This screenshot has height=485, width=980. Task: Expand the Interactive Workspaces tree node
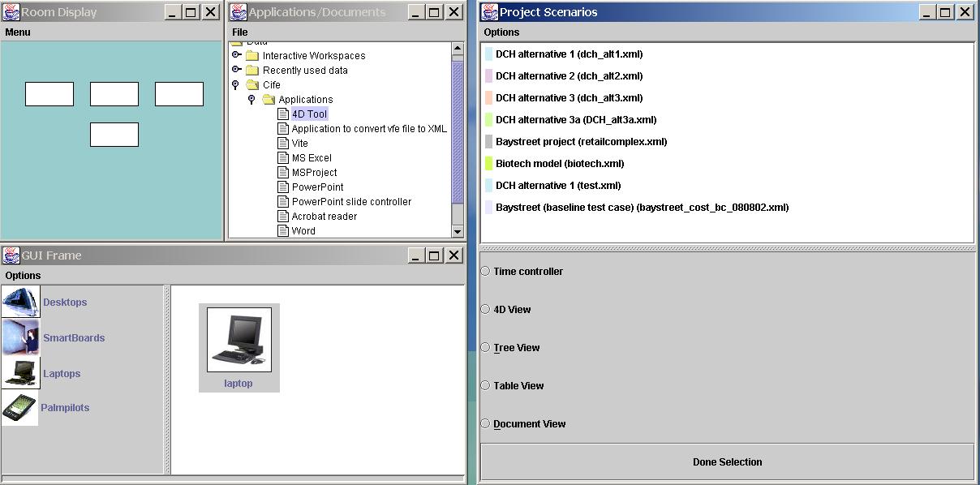pyautogui.click(x=236, y=55)
